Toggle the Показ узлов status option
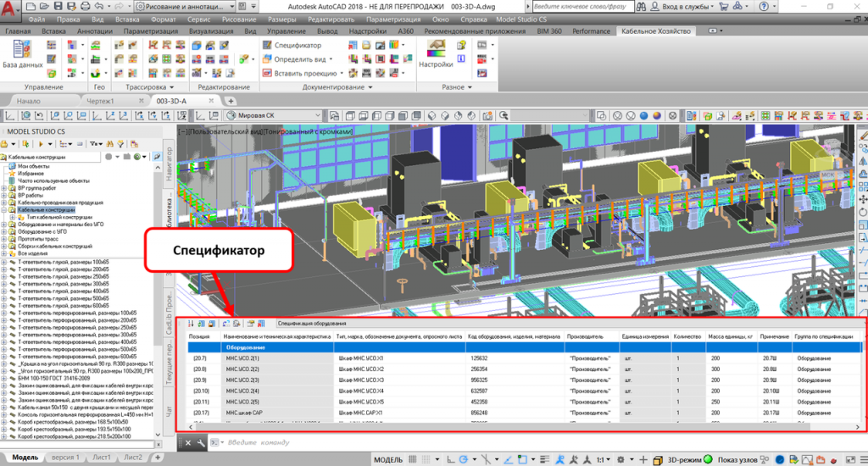This screenshot has width=868, height=466. 737,459
